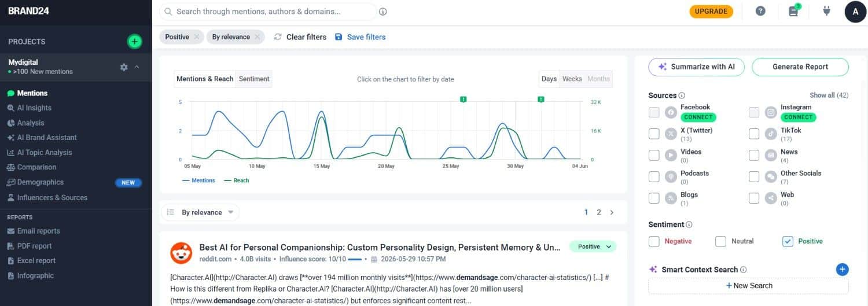Check the TikTok source checkbox
868x306 pixels.
pyautogui.click(x=754, y=134)
